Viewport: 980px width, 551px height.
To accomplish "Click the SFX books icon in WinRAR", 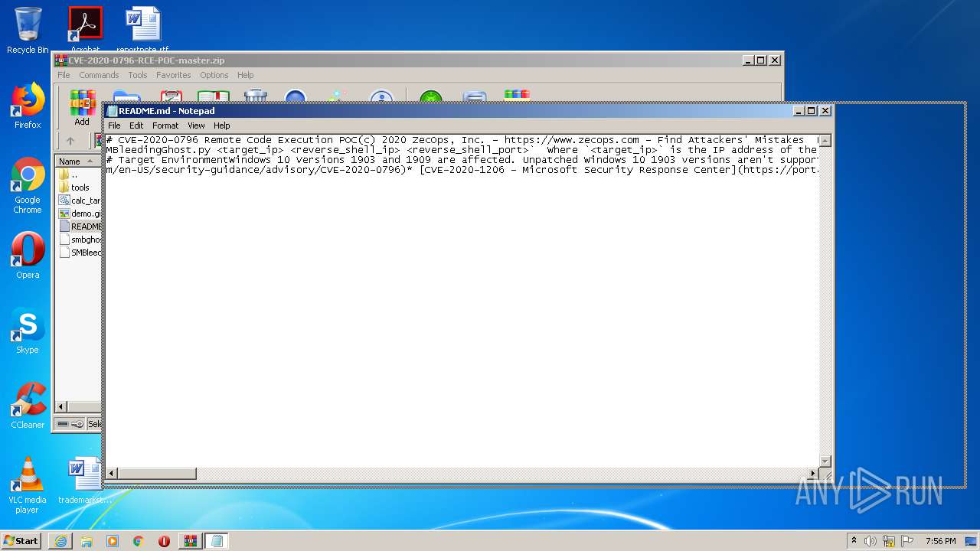I will (x=517, y=95).
